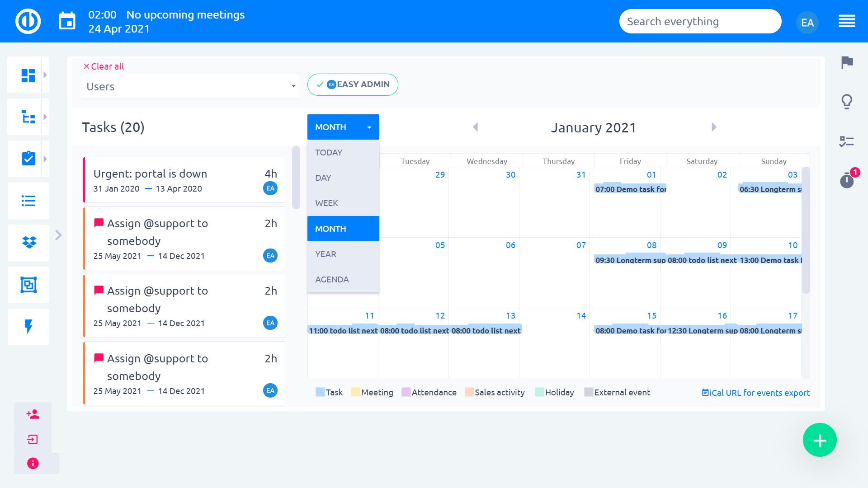868x488 pixels.
Task: Open the Users dropdown selector
Action: point(191,86)
